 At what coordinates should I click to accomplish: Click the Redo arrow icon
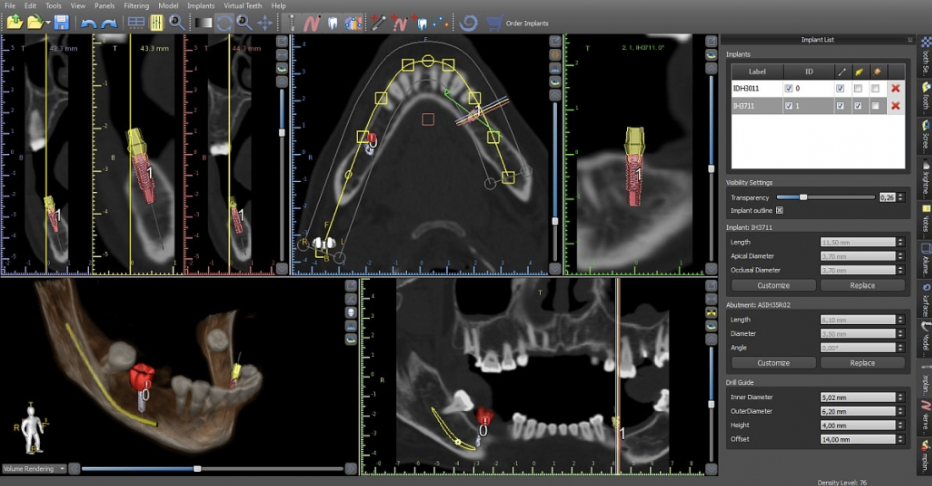click(108, 22)
